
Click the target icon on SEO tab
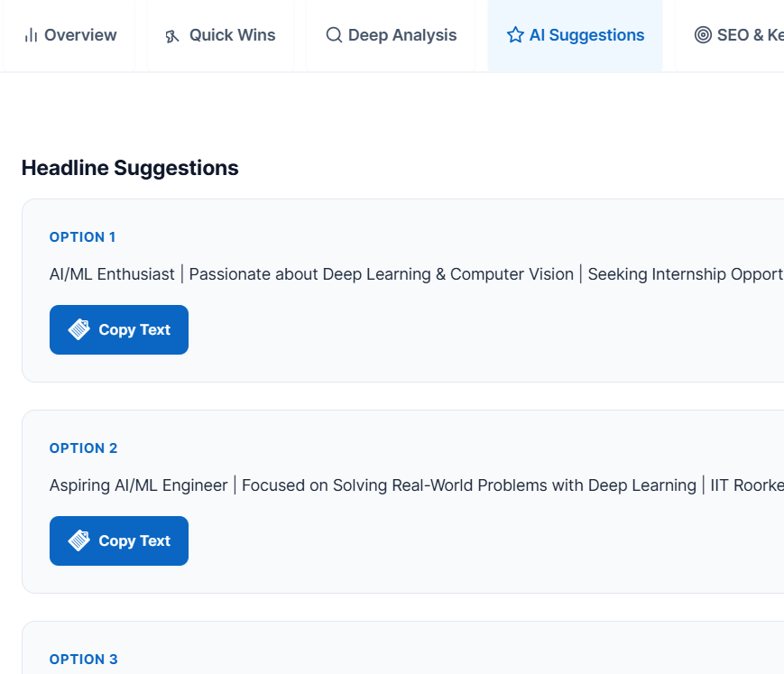[x=703, y=35]
